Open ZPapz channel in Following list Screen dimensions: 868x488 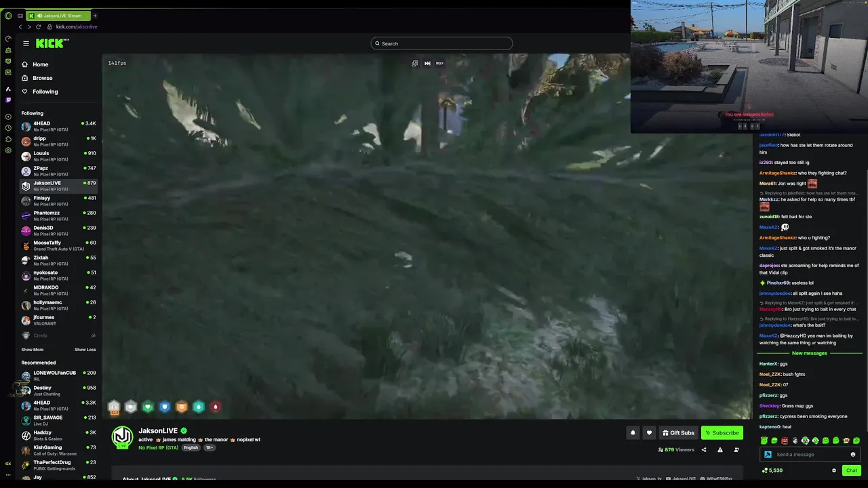point(58,171)
